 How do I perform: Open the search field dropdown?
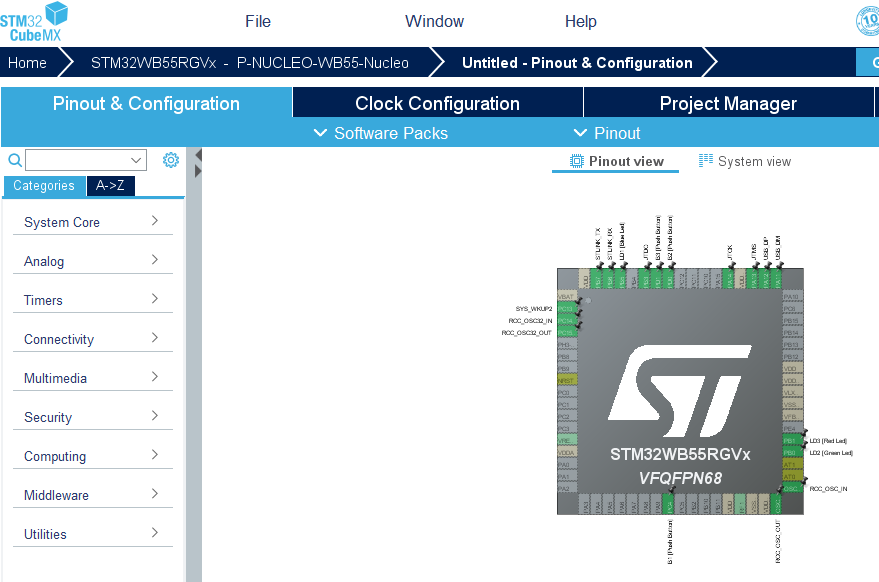(136, 160)
